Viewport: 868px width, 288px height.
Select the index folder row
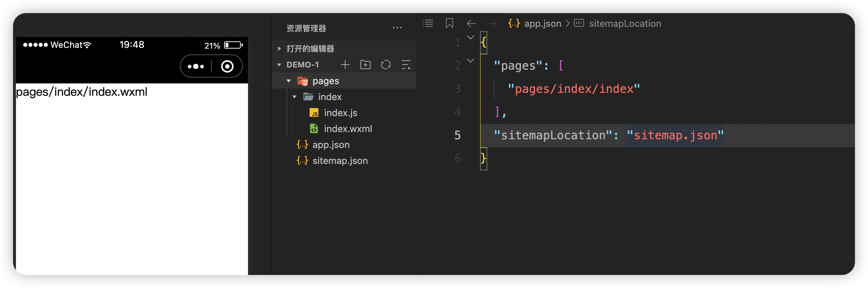click(x=344, y=97)
